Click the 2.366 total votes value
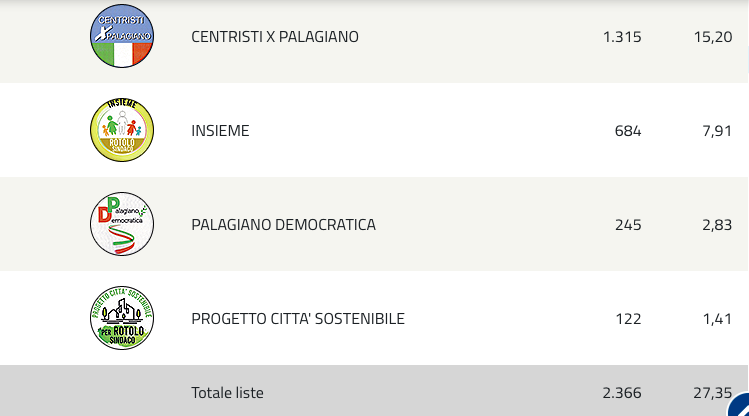The image size is (749, 416). tap(622, 393)
